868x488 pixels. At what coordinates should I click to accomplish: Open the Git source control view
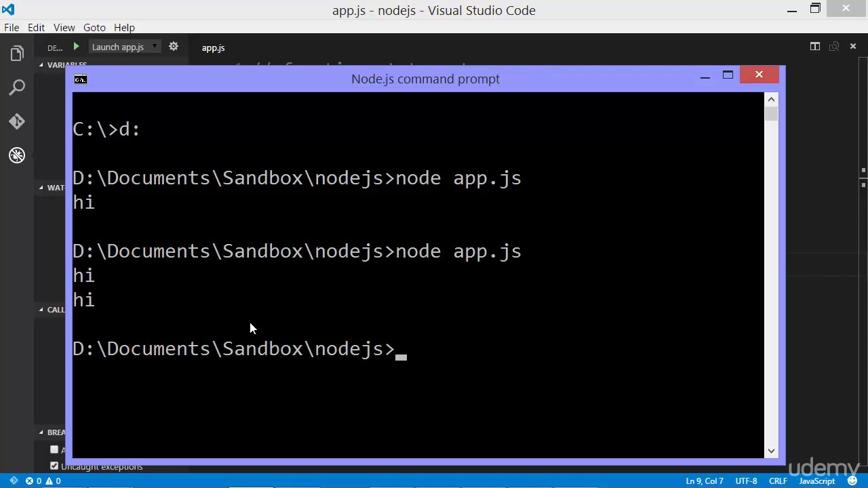(17, 121)
